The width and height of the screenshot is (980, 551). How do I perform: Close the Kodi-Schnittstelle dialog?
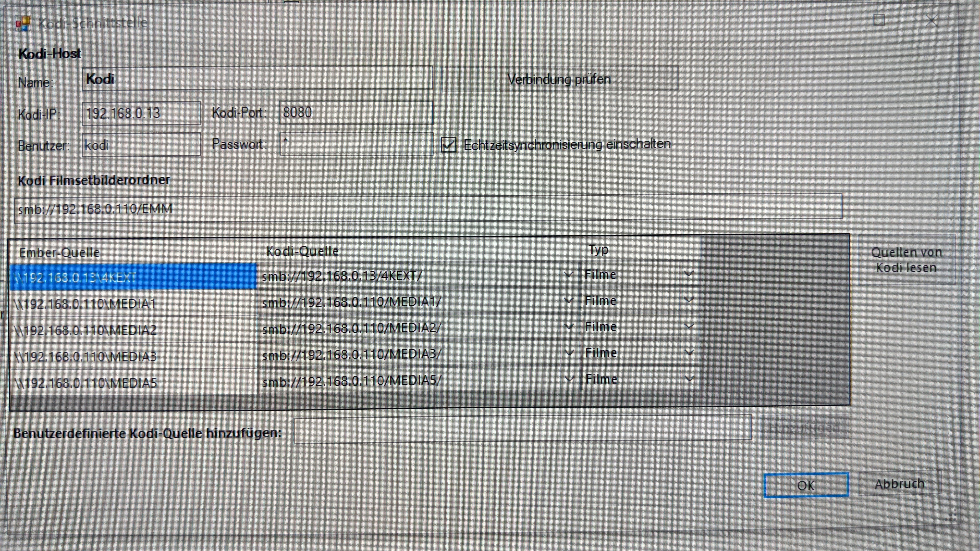932,20
